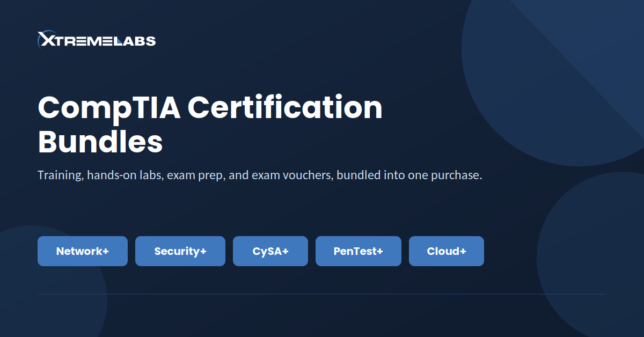Click the word Training in the subtitle
The width and height of the screenshot is (644, 337).
click(x=59, y=175)
